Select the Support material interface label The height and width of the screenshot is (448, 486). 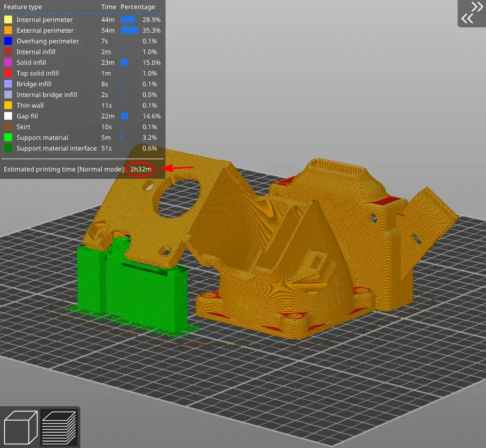coord(56,148)
